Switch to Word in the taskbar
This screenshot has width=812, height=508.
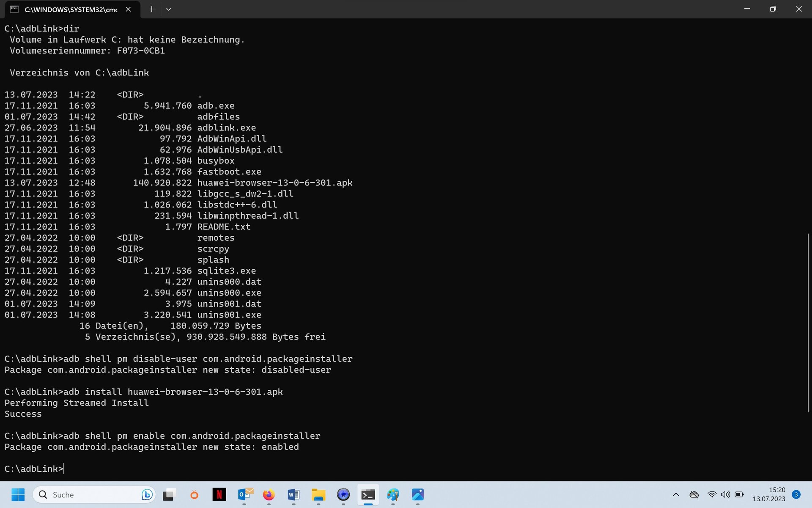pyautogui.click(x=294, y=494)
